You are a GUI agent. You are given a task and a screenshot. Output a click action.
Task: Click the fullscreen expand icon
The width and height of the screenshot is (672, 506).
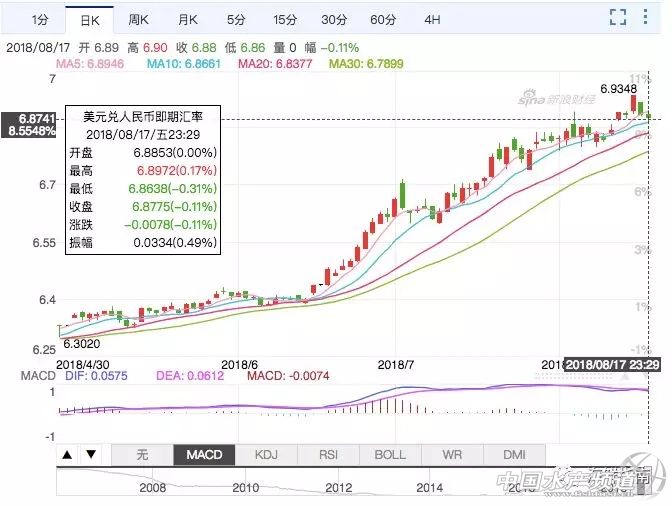(x=618, y=17)
